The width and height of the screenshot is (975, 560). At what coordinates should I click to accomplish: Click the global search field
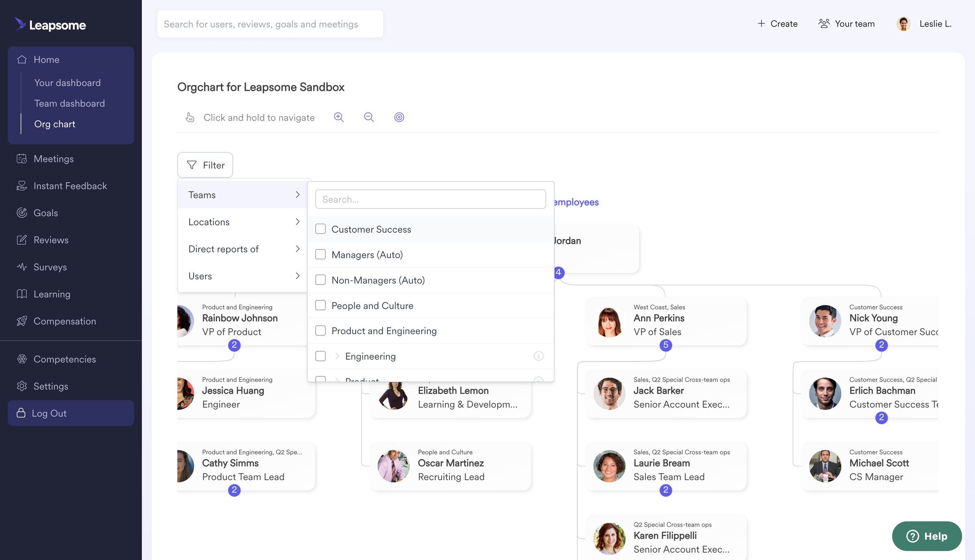[x=270, y=24]
